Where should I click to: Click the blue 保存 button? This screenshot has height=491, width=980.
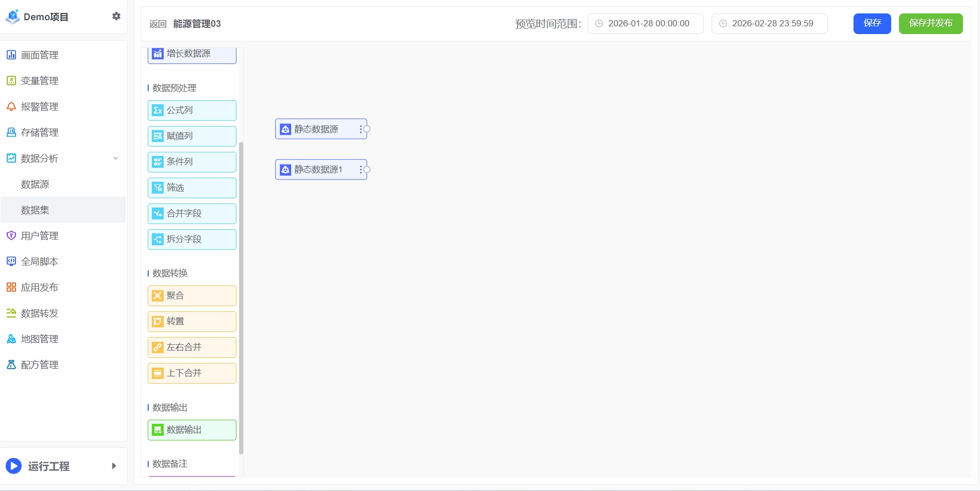point(872,24)
